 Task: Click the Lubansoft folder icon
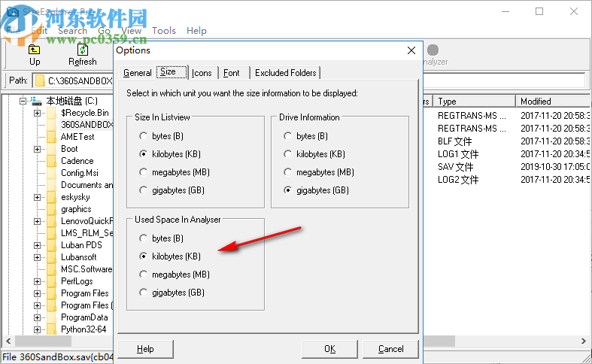[52, 257]
